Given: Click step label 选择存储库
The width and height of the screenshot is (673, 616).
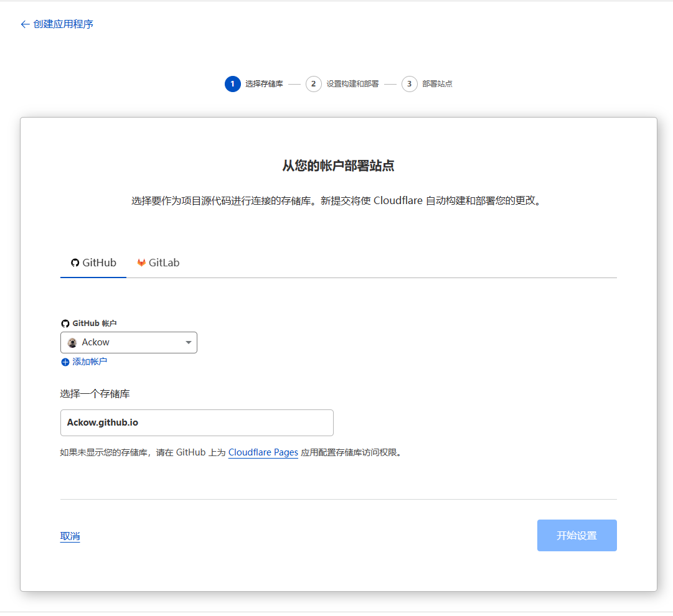Looking at the screenshot, I should click(264, 83).
